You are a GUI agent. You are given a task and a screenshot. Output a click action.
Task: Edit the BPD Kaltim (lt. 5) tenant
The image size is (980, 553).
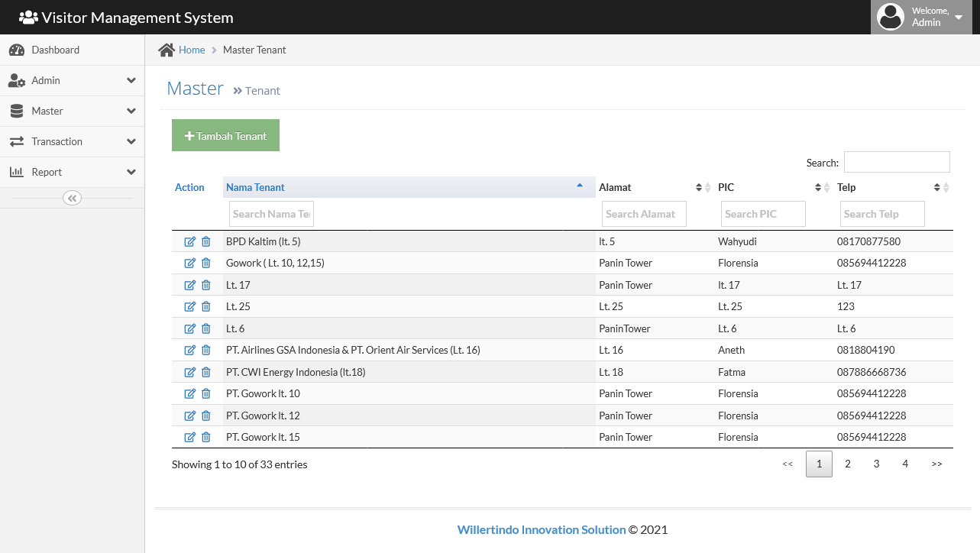(x=190, y=241)
